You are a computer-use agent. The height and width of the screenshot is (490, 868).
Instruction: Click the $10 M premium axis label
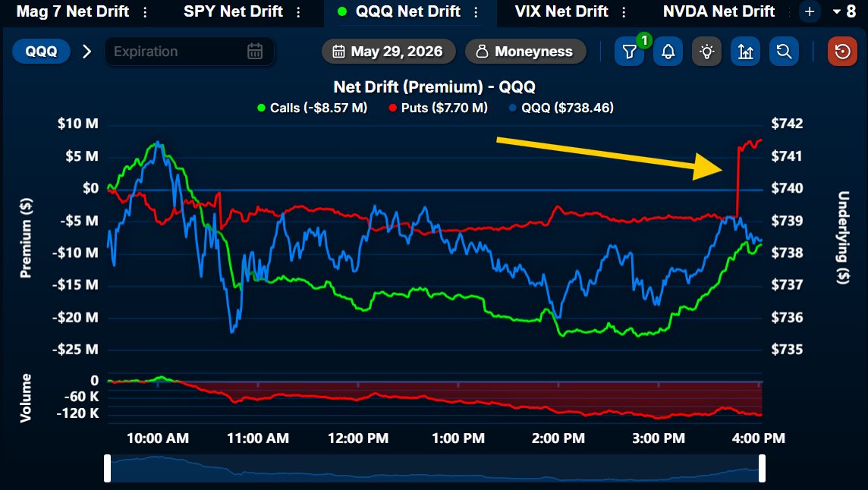tap(78, 124)
